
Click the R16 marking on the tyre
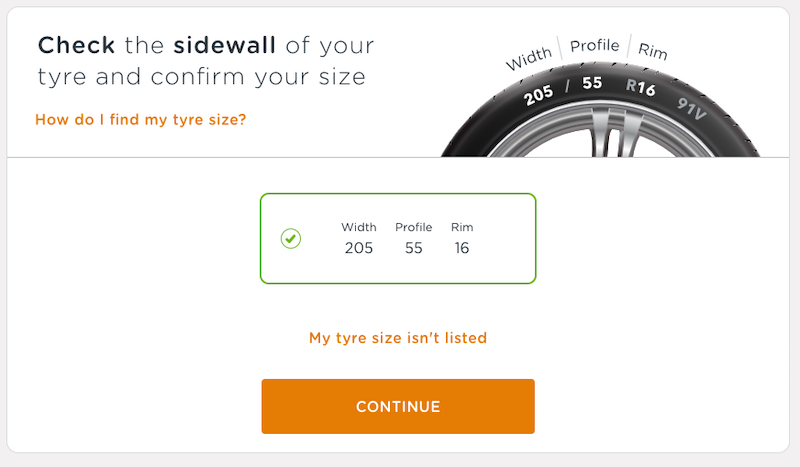pyautogui.click(x=641, y=87)
